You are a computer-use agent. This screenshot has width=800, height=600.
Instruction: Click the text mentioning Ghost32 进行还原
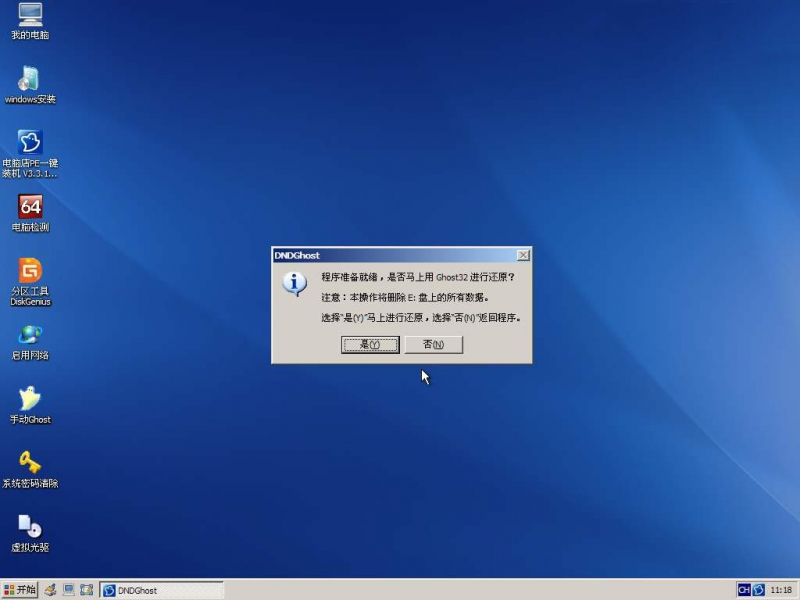[418, 277]
